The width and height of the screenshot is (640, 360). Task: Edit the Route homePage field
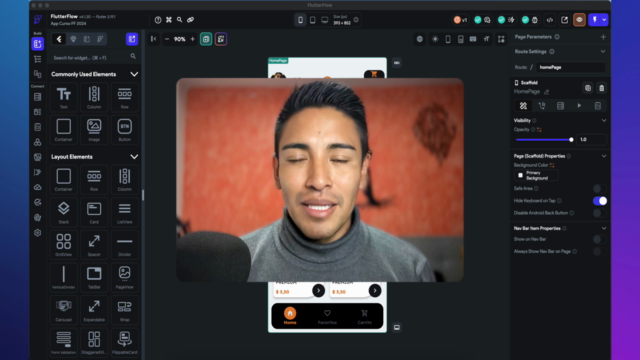tap(570, 67)
